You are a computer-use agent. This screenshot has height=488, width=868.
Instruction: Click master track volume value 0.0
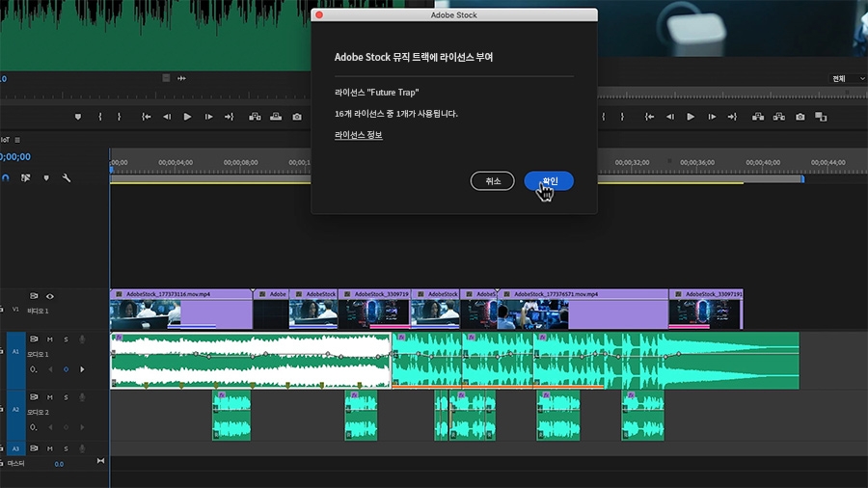[x=59, y=464]
